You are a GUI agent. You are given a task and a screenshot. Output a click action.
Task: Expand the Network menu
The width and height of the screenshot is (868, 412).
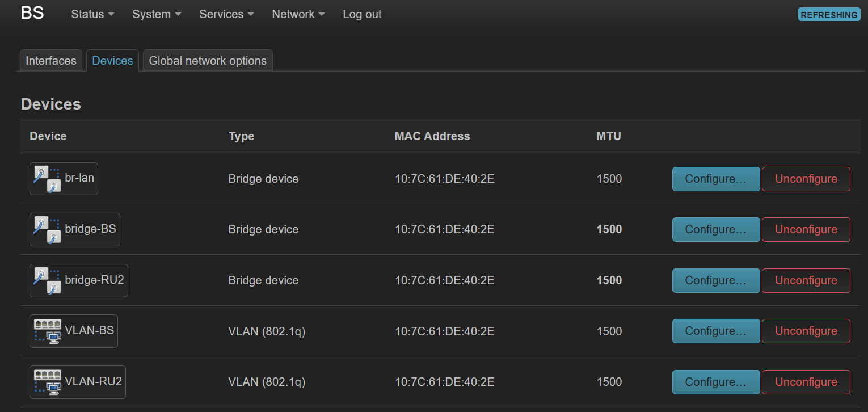[x=298, y=14]
